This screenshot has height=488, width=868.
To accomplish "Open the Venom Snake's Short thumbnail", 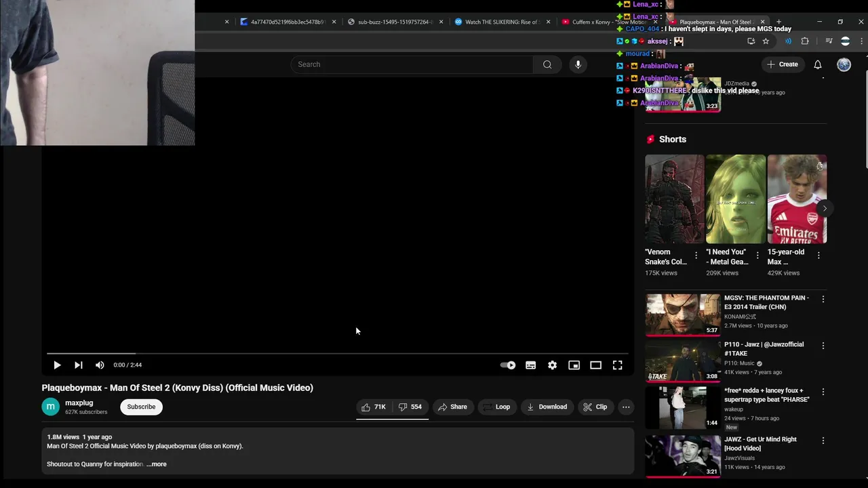I will coord(675,199).
